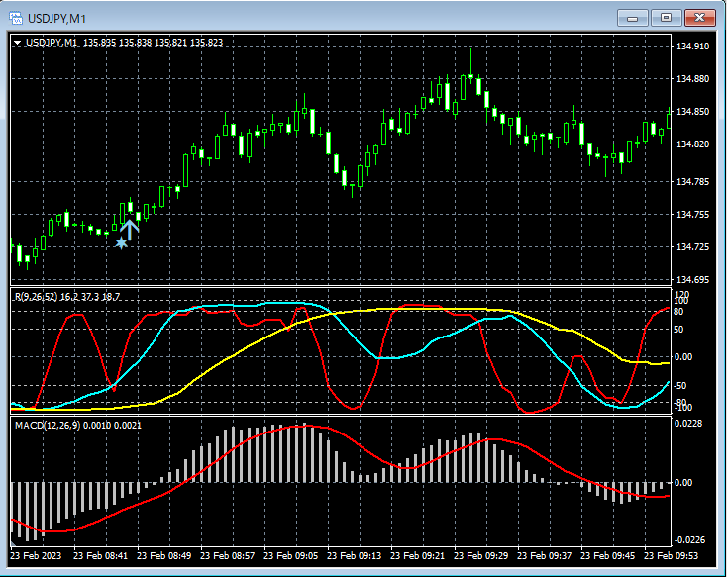Close the USDJPY,M1 chart window

pyautogui.click(x=700, y=18)
